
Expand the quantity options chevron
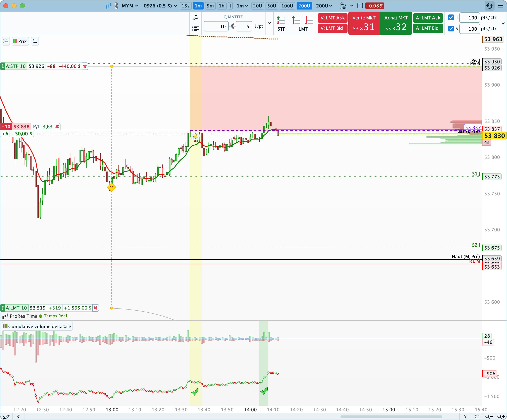[269, 23]
